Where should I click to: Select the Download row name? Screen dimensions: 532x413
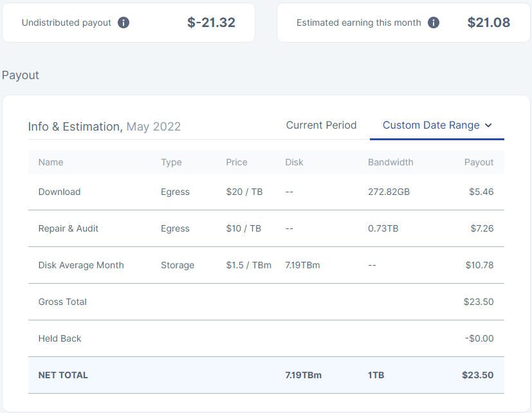pyautogui.click(x=59, y=192)
